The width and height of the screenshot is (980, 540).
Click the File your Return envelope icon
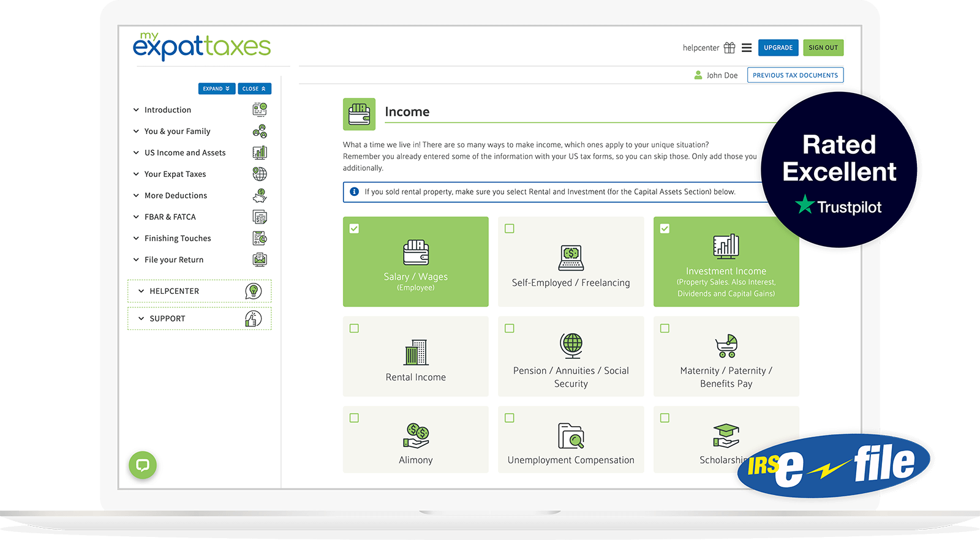point(260,260)
